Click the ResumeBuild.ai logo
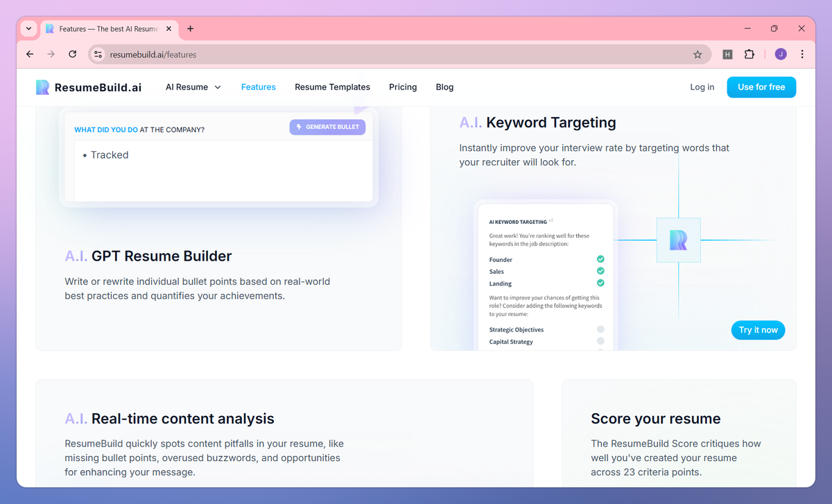832x504 pixels. point(89,87)
